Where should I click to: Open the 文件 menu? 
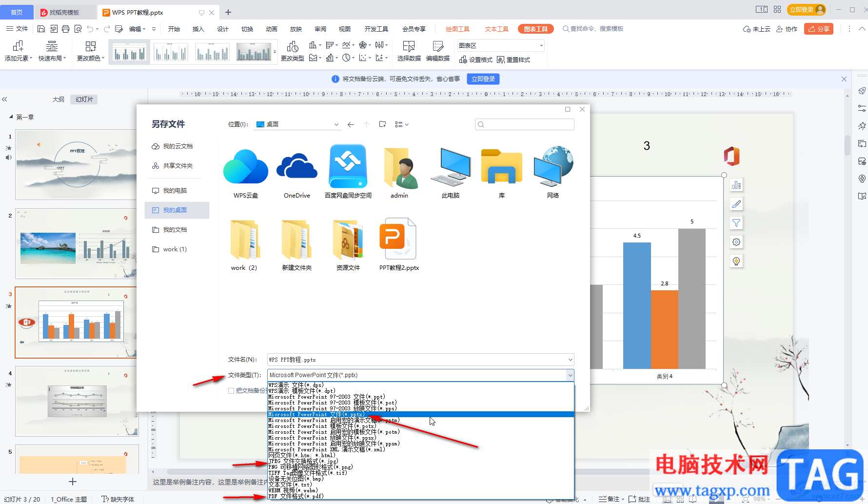tap(17, 29)
